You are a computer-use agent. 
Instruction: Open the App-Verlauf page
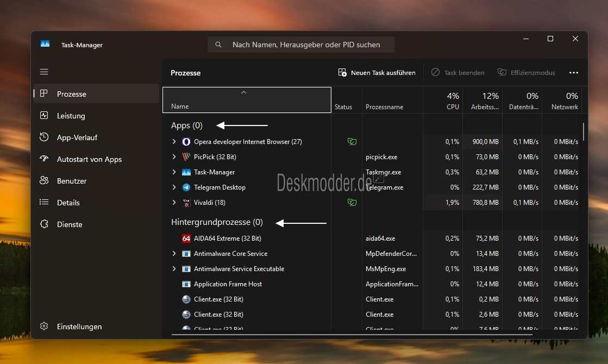pos(96,137)
